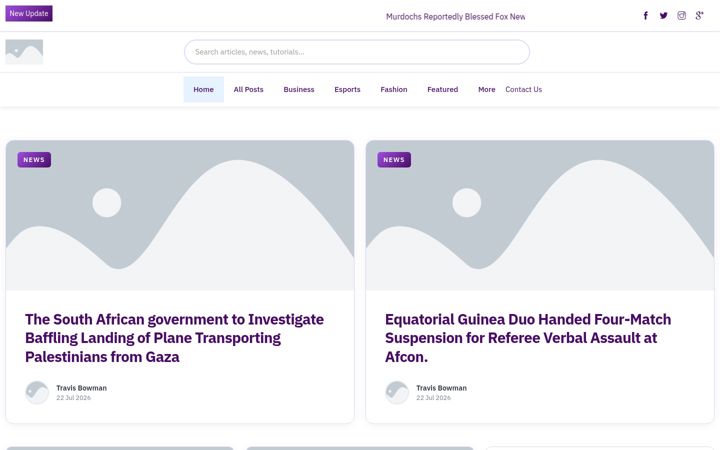Open the South African government article image
The height and width of the screenshot is (450, 720).
(180, 215)
